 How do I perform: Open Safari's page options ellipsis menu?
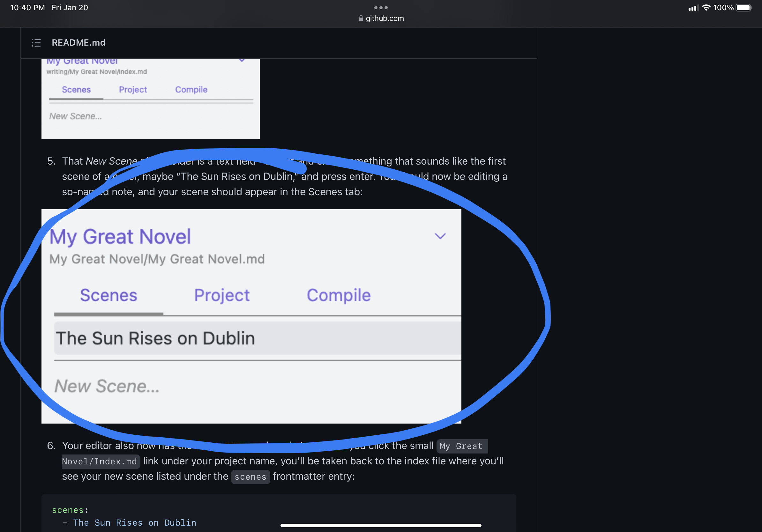pyautogui.click(x=381, y=7)
